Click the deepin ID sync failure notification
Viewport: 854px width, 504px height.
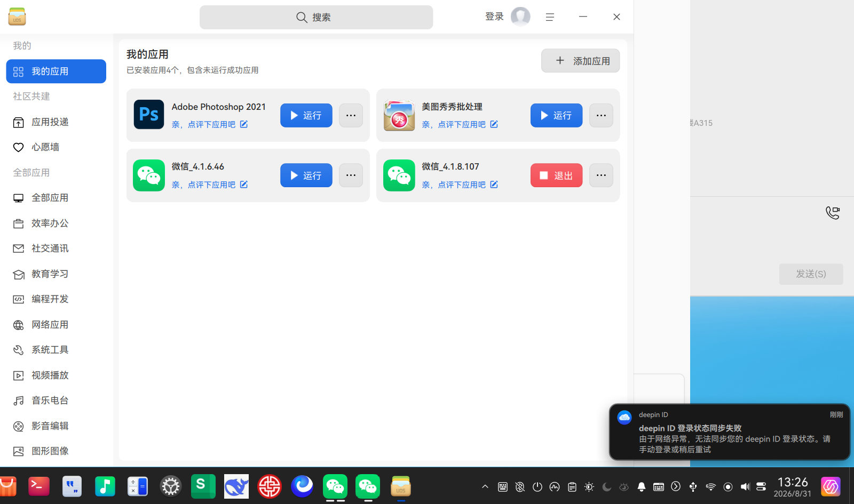tap(730, 432)
